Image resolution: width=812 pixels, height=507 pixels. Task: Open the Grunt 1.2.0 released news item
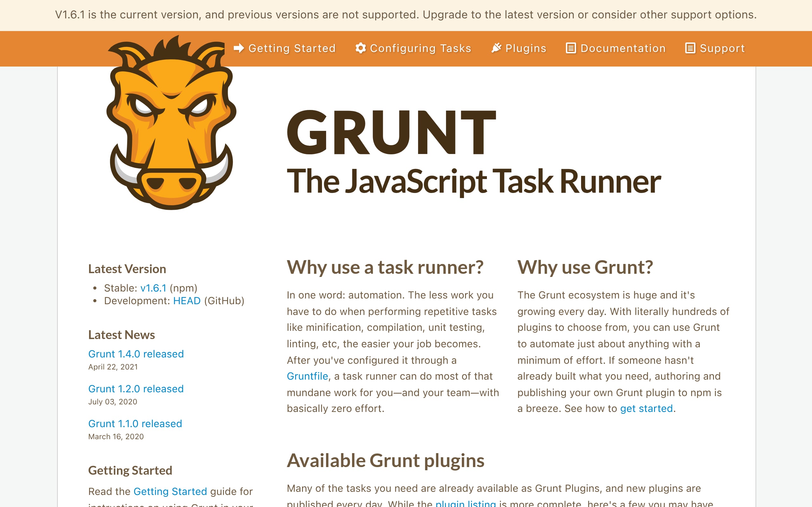[135, 388]
